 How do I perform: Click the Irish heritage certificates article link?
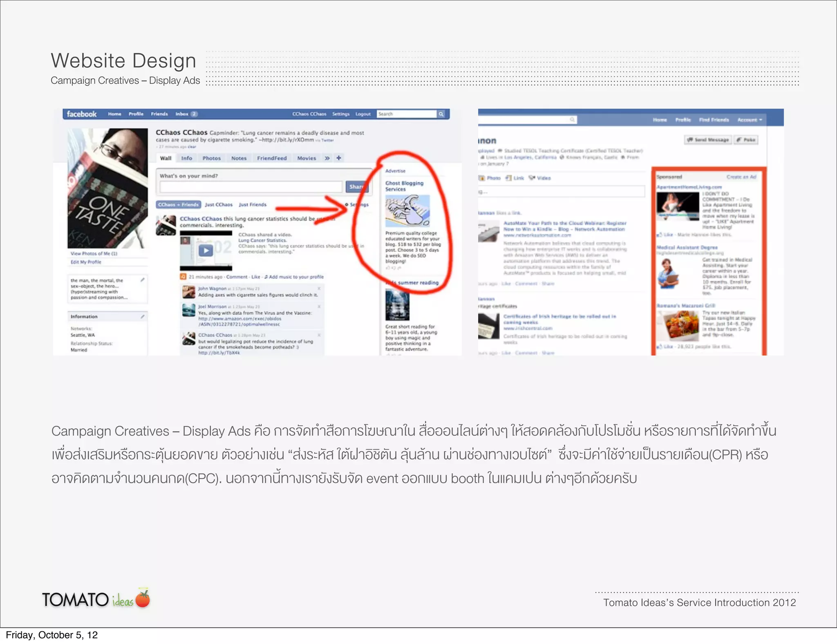pos(559,319)
